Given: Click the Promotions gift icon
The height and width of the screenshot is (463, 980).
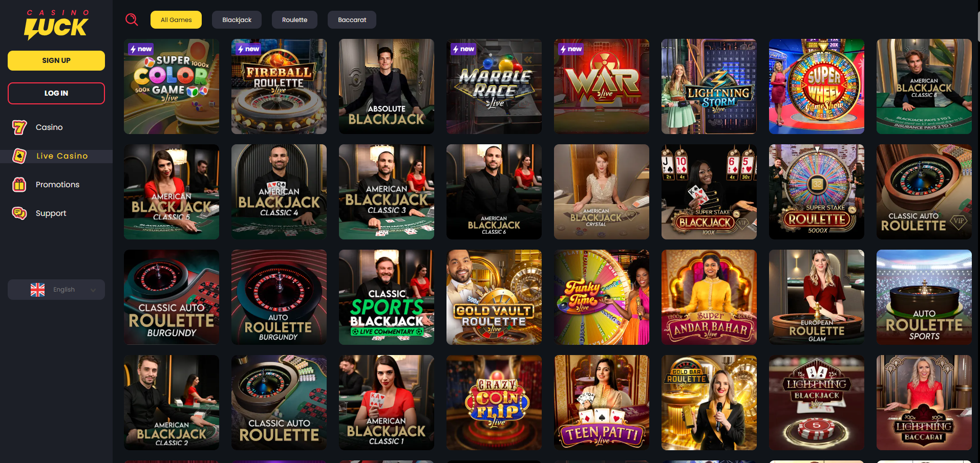Looking at the screenshot, I should pos(19,185).
